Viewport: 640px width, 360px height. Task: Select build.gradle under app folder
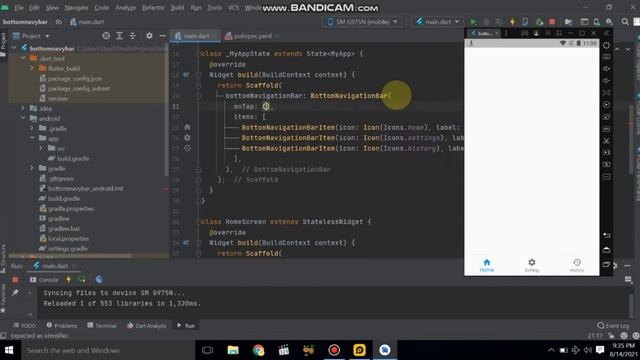click(69, 158)
